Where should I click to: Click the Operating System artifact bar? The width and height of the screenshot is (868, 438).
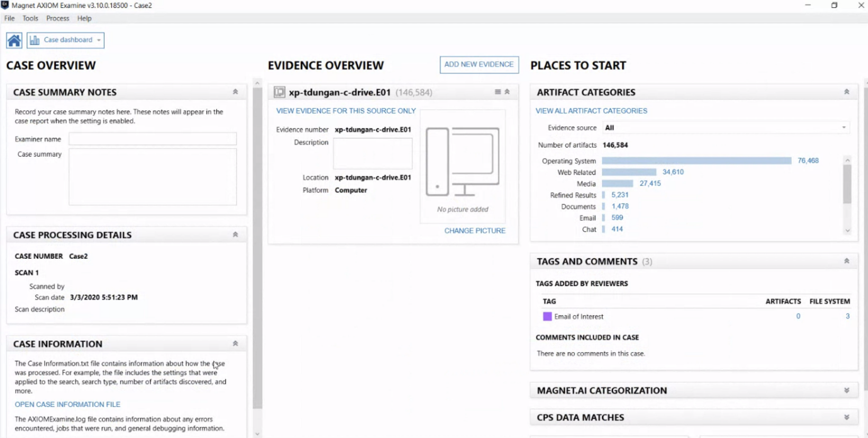[696, 161]
